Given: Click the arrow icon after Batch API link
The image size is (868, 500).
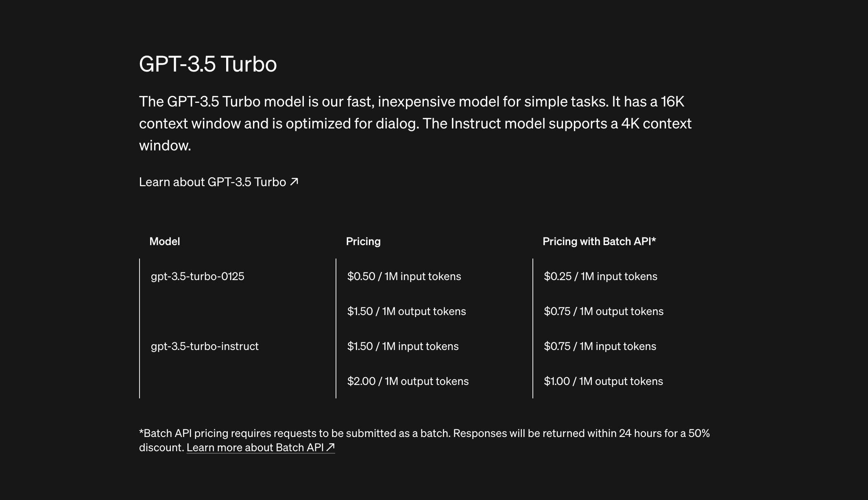Looking at the screenshot, I should click(330, 447).
